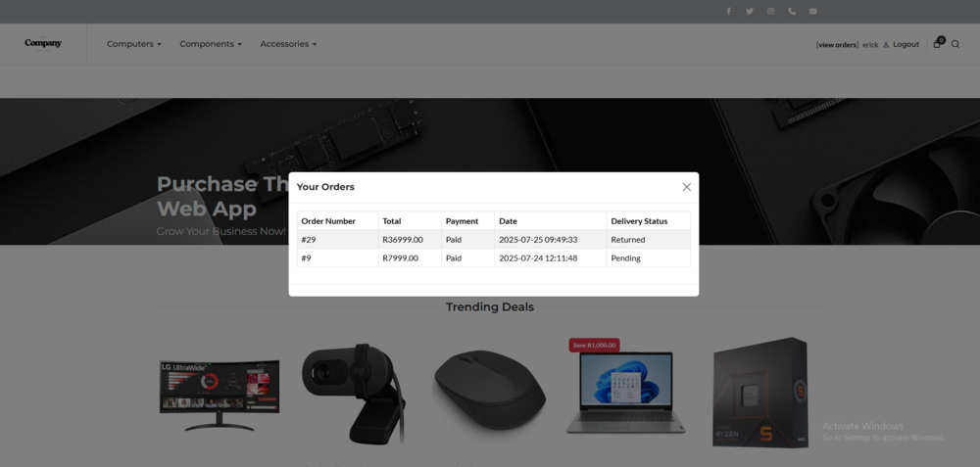Click the Company logo

pos(43,43)
